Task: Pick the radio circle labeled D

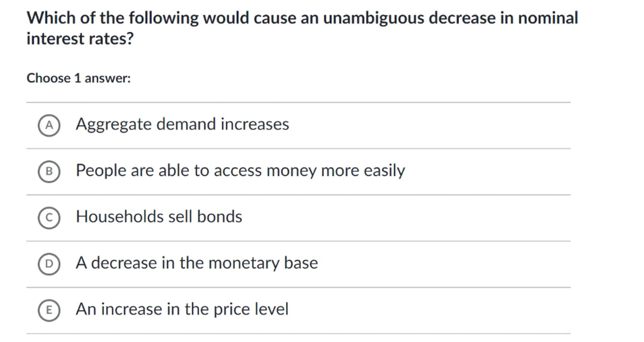Action: (49, 264)
